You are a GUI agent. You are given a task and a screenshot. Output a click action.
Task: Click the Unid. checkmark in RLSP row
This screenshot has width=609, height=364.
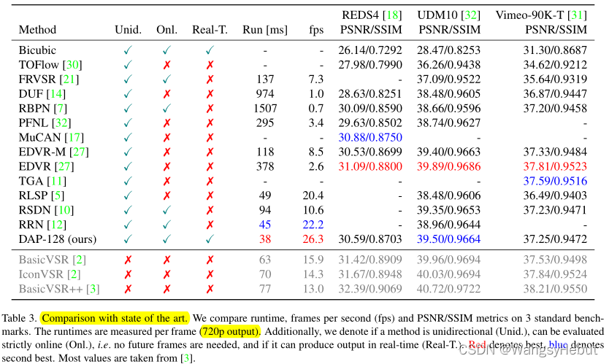(128, 195)
